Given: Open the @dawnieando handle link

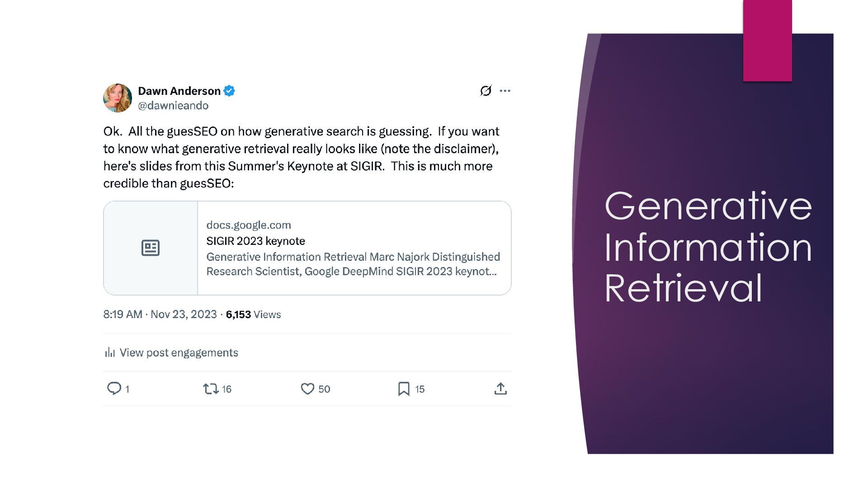Looking at the screenshot, I should 173,106.
